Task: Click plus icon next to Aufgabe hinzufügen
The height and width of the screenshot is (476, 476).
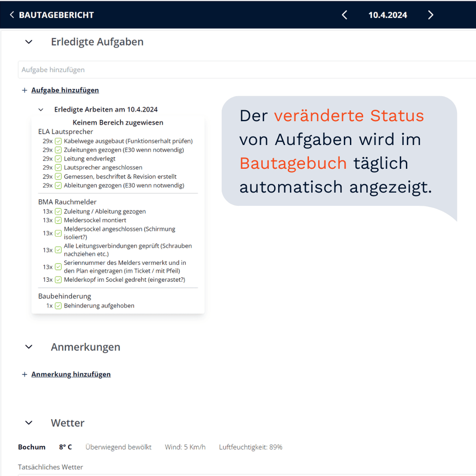Action: 25,90
